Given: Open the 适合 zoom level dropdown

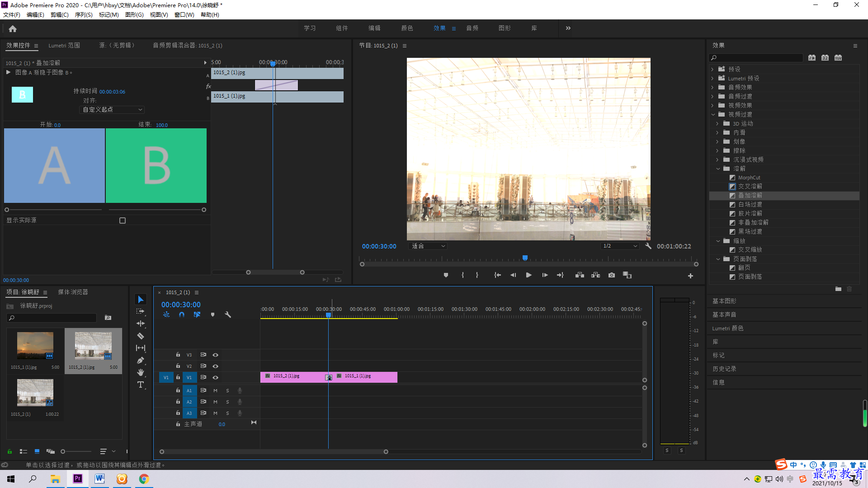Looking at the screenshot, I should 428,246.
